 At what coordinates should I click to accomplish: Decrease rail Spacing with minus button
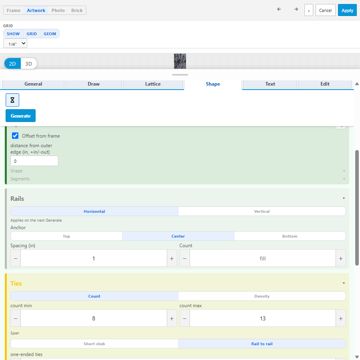[x=15, y=258]
